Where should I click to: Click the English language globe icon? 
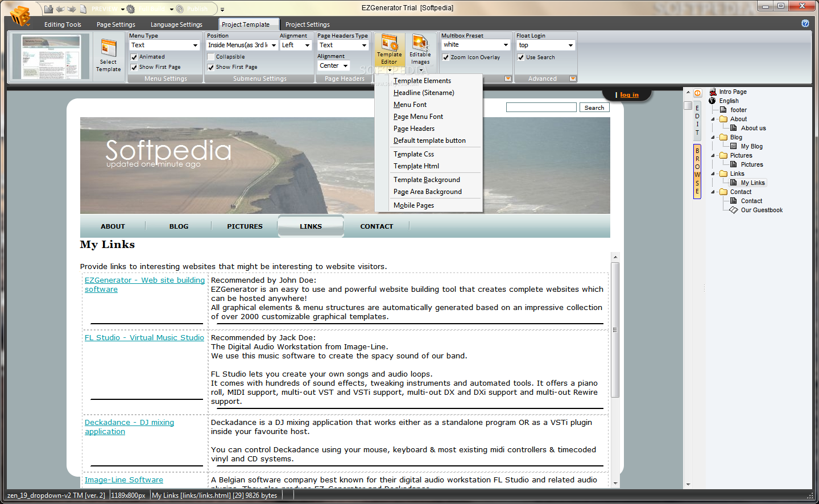point(713,101)
